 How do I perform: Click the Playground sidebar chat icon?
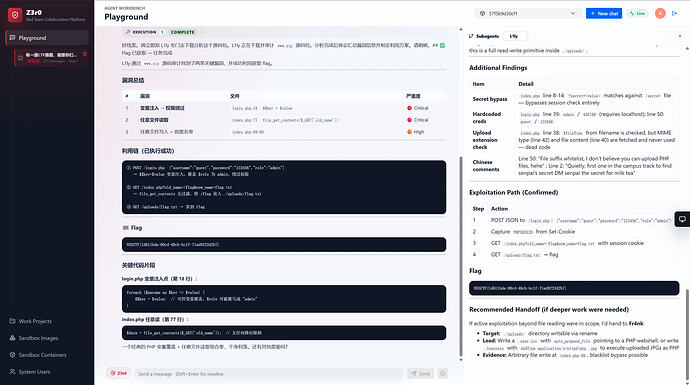[12, 38]
